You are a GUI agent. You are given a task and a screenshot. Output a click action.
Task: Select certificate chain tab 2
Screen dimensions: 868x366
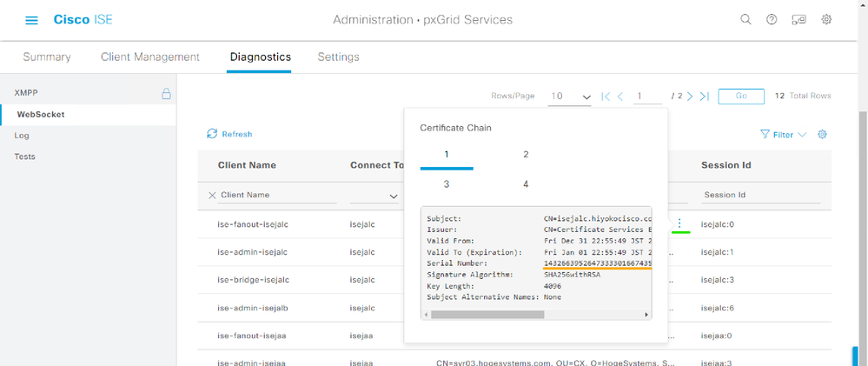(526, 155)
